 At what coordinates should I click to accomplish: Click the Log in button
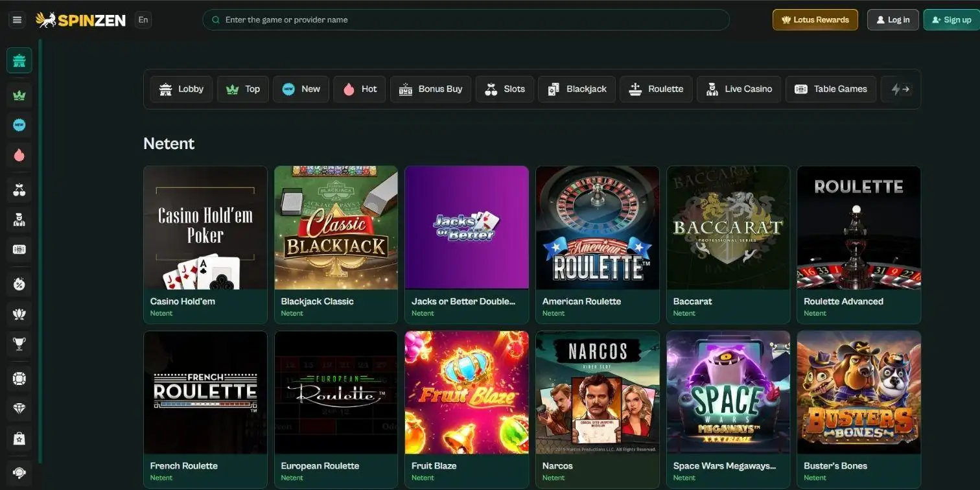[x=893, y=20]
